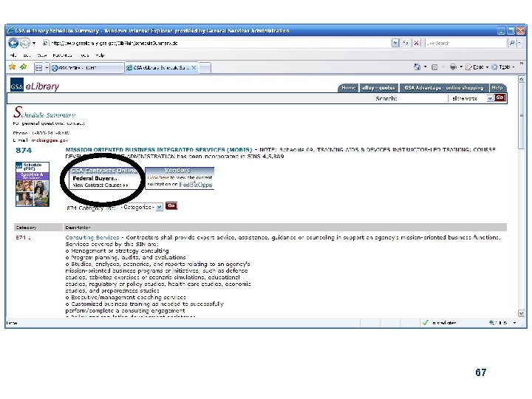This screenshot has width=532, height=399.
Task: Click the GSA eLibrary logo
Action: [35, 85]
